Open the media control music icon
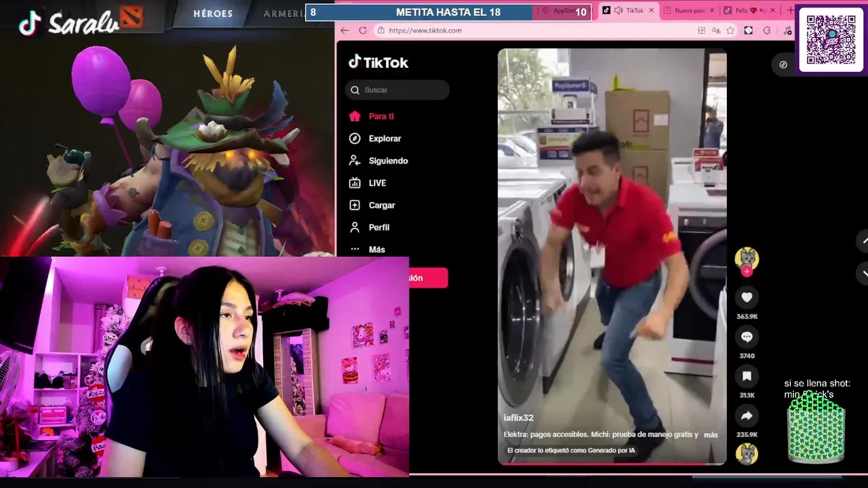Screen dimensions: 868x488 [787, 30]
